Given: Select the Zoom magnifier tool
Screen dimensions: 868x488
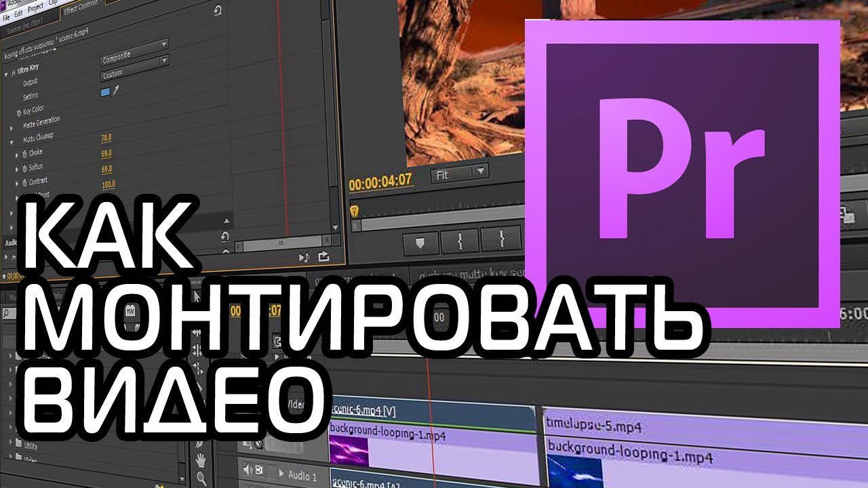Looking at the screenshot, I should (x=201, y=478).
